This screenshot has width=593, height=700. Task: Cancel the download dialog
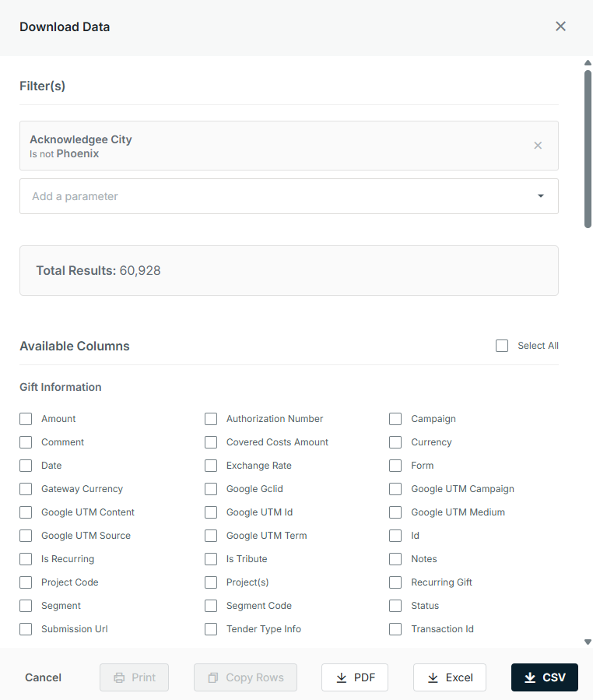[x=43, y=677]
